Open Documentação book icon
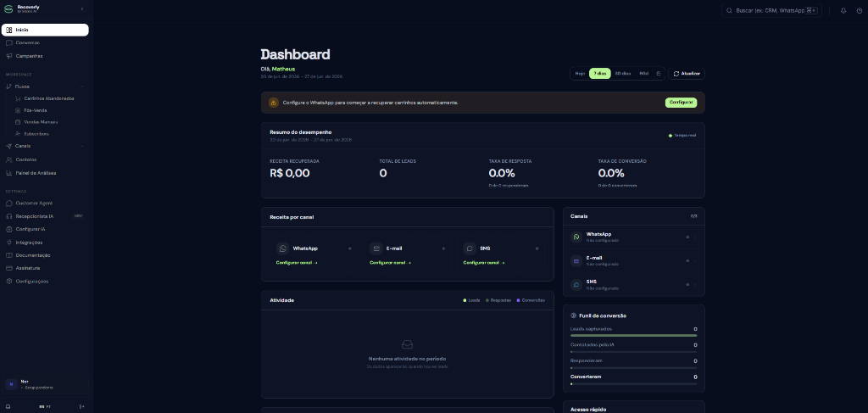 [8, 255]
